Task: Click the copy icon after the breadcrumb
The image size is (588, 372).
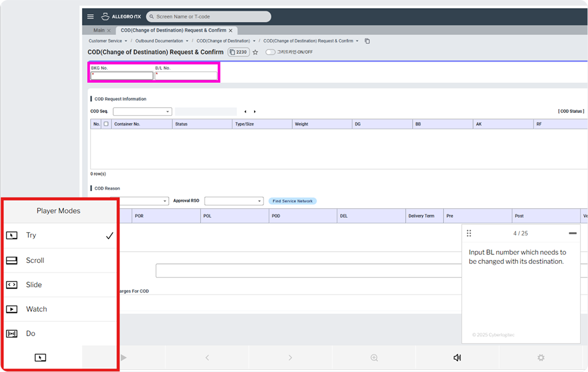Action: click(x=367, y=41)
